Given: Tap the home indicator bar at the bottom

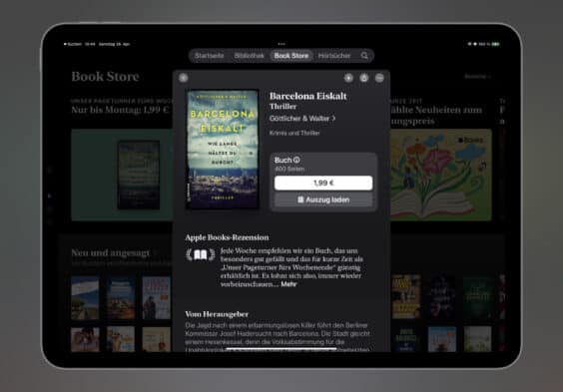Looking at the screenshot, I should (x=281, y=348).
